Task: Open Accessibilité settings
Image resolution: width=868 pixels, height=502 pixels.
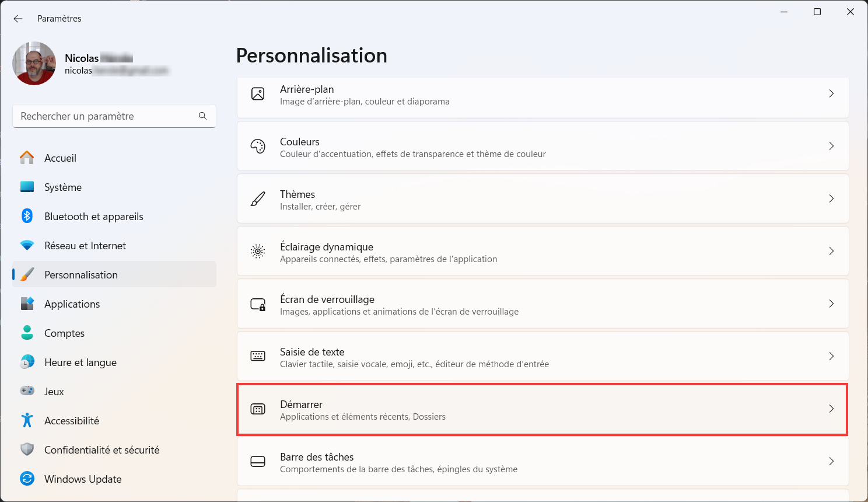Action: 114,420
